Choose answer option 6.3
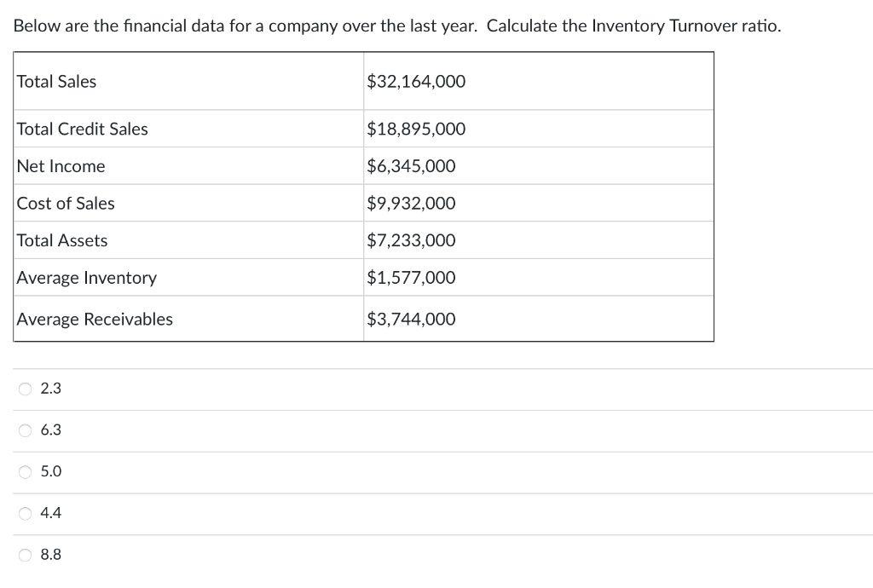 click(26, 429)
